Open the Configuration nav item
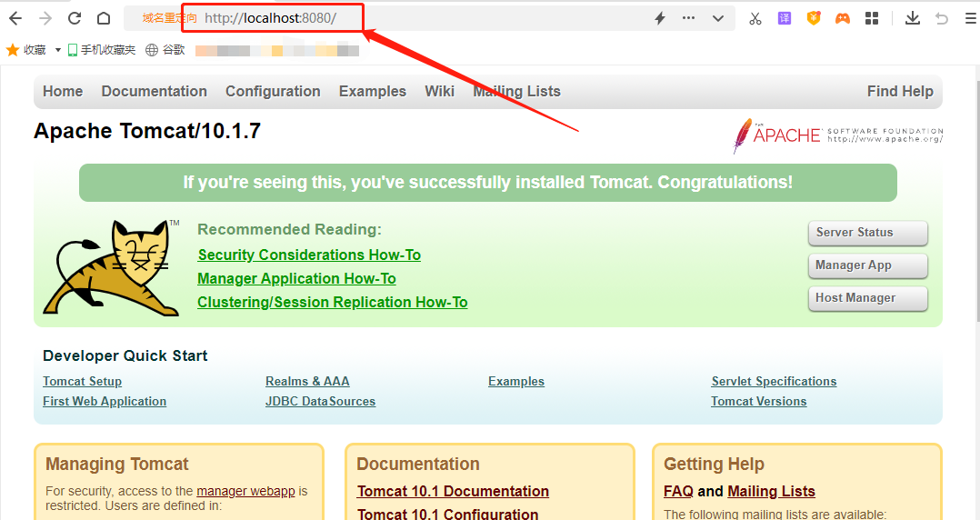 point(273,91)
